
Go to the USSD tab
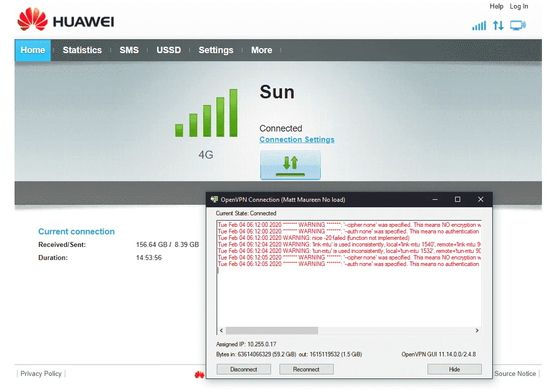169,50
